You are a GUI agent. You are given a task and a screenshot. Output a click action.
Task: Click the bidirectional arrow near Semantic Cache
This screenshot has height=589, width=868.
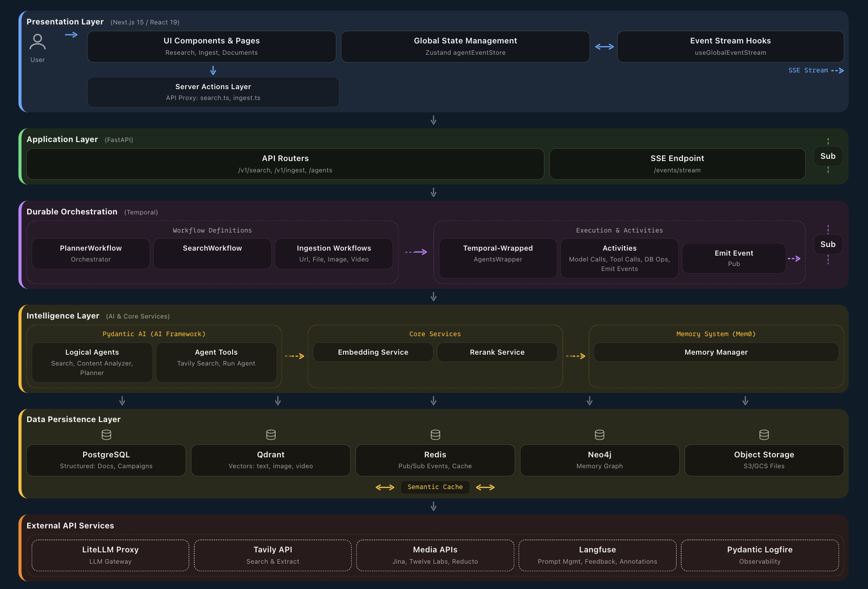click(x=385, y=487)
